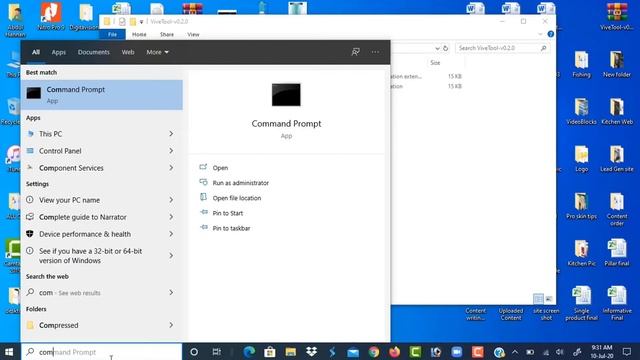Select the This PC app result
640x360 pixels.
tap(102, 134)
